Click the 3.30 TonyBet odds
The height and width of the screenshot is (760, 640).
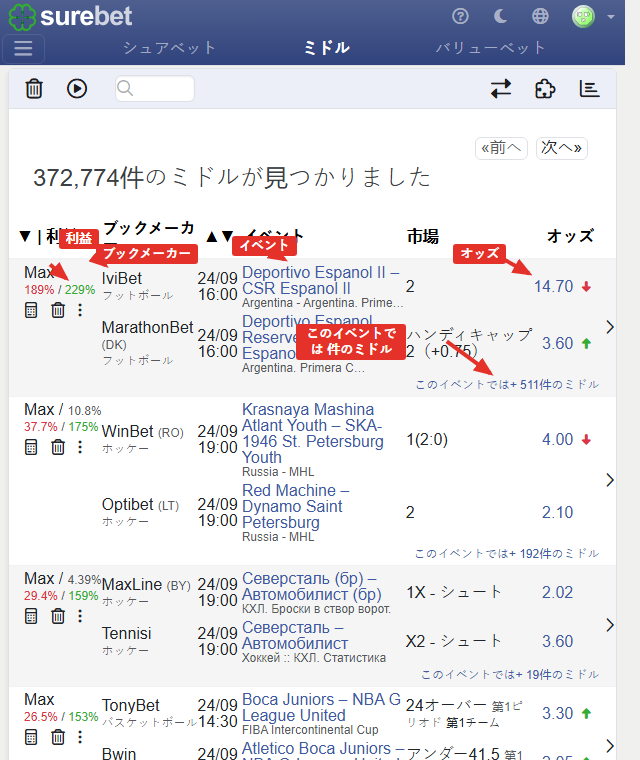558,713
